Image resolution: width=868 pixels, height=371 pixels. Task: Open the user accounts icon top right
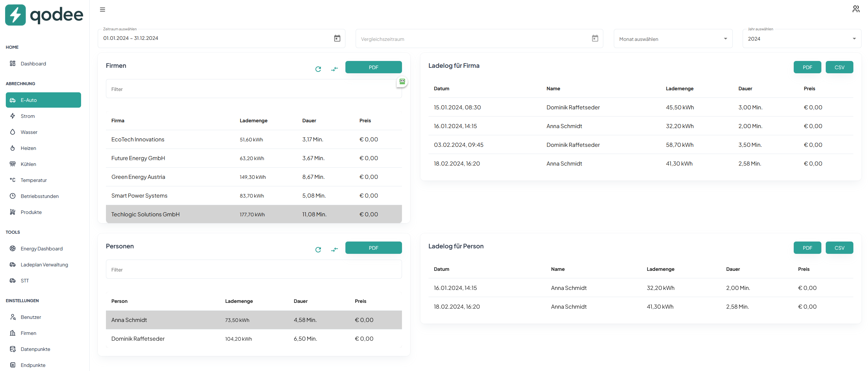click(x=856, y=9)
